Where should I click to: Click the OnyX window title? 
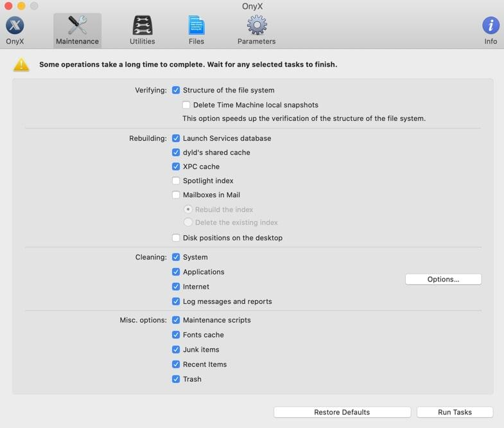point(252,6)
